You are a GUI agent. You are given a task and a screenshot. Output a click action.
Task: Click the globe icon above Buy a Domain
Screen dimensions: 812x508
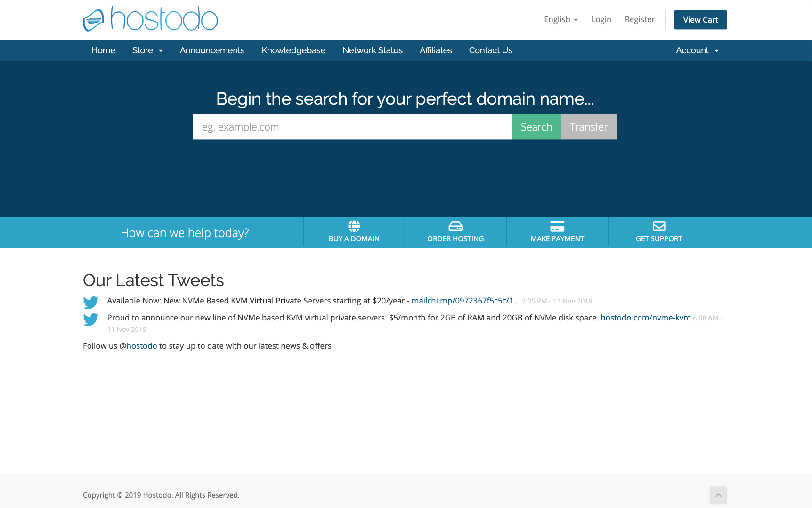354,226
